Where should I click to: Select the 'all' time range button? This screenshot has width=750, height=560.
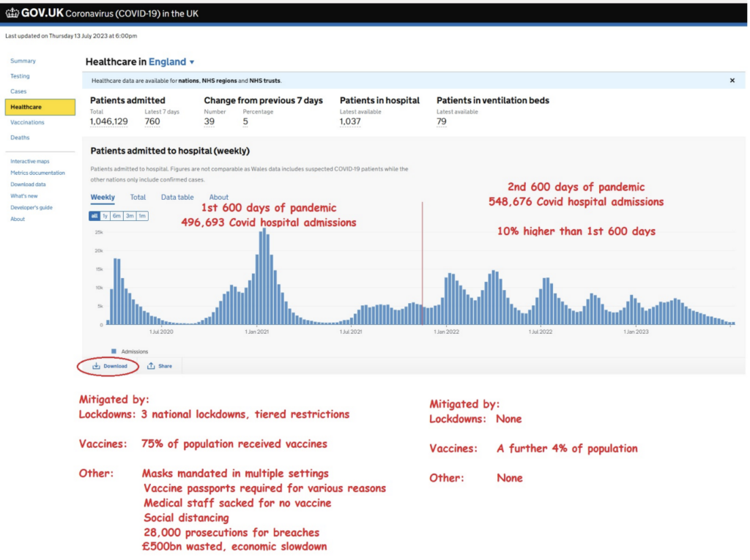coord(94,216)
